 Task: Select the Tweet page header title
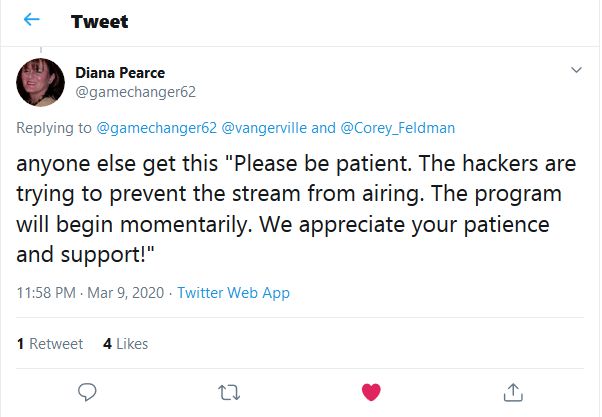pyautogui.click(x=99, y=22)
